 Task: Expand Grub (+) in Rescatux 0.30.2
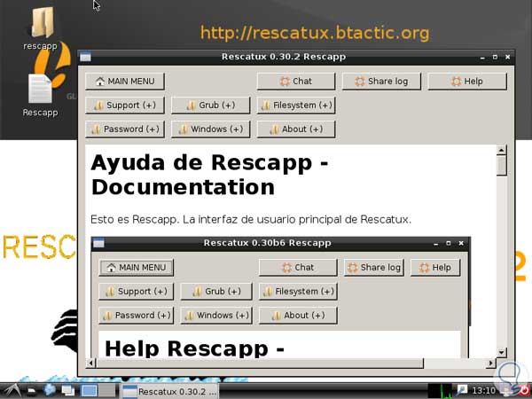(x=210, y=106)
